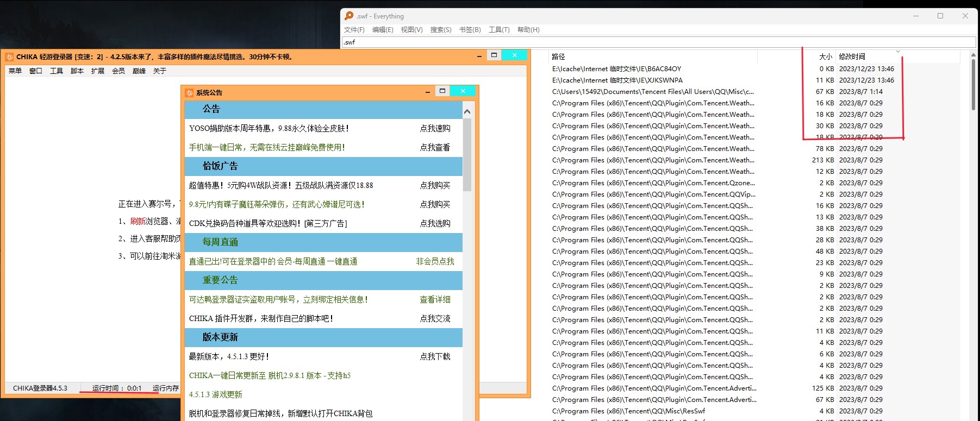Open 会员 in the CHIKA menu bar

click(118, 71)
